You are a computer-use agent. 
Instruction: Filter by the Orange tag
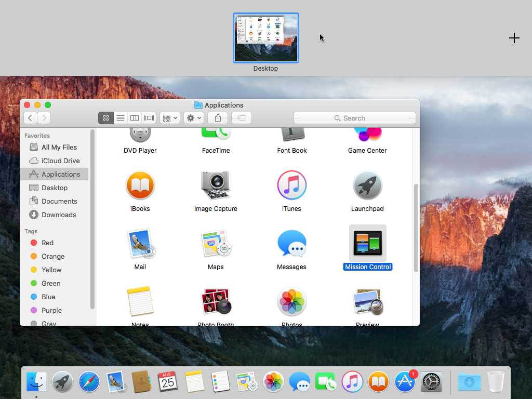[54, 257]
